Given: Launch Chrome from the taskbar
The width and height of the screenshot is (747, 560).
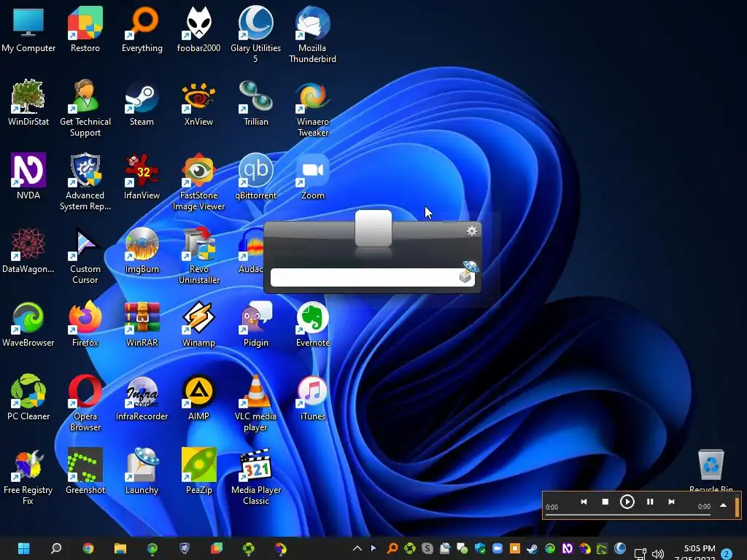Looking at the screenshot, I should 88,548.
